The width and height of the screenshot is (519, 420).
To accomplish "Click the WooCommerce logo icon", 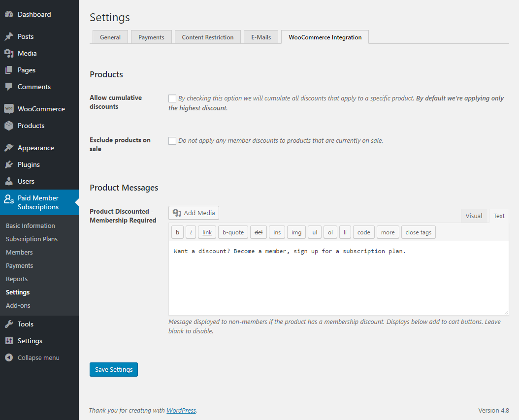I will tap(9, 109).
